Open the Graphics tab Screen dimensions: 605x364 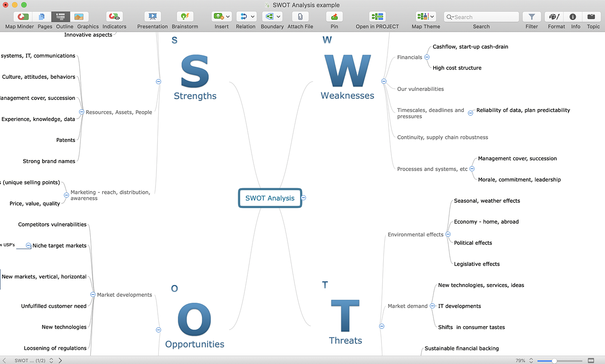[x=79, y=17]
